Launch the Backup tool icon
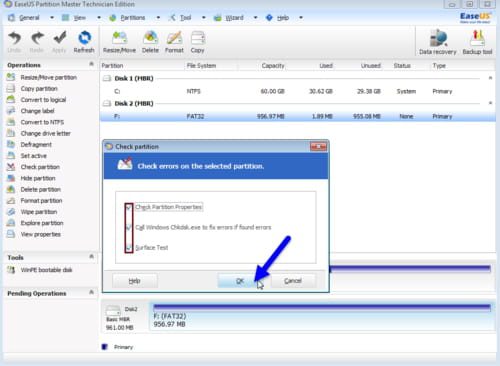Image resolution: width=500 pixels, height=366 pixels. pyautogui.click(x=477, y=38)
